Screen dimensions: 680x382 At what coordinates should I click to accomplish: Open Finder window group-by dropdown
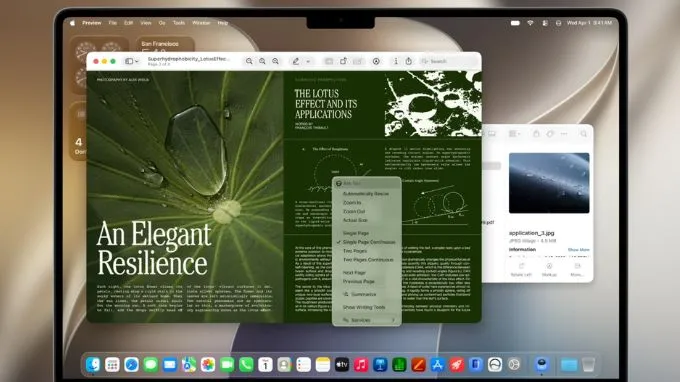[x=514, y=134]
